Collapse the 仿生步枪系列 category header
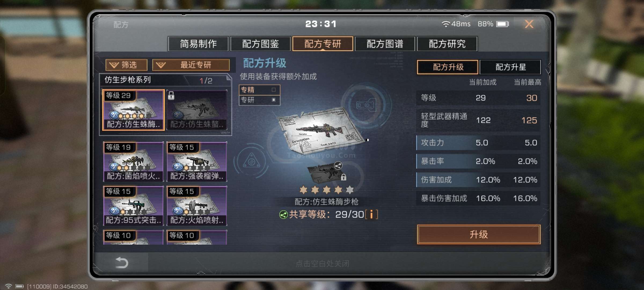Image resolution: width=644 pixels, height=290 pixels. (x=165, y=80)
